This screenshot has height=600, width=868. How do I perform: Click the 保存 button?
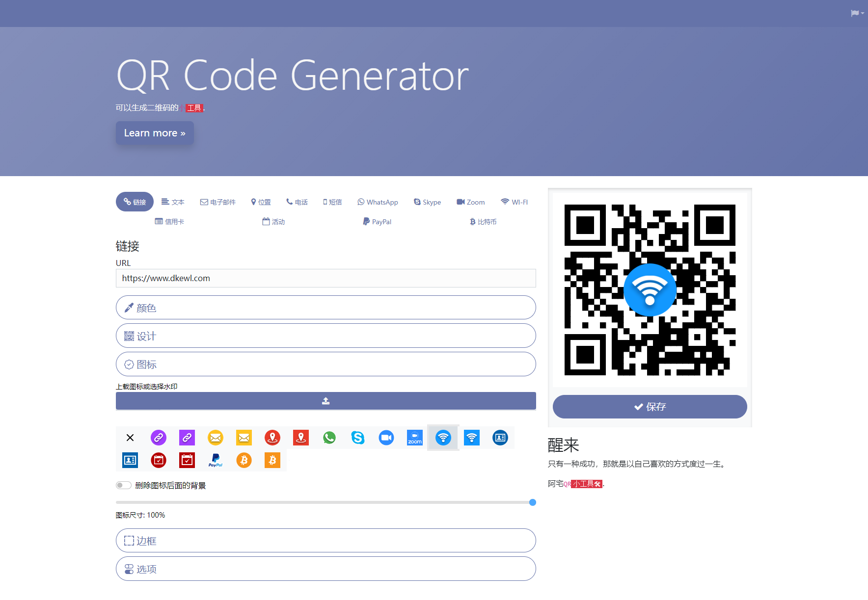coord(650,407)
